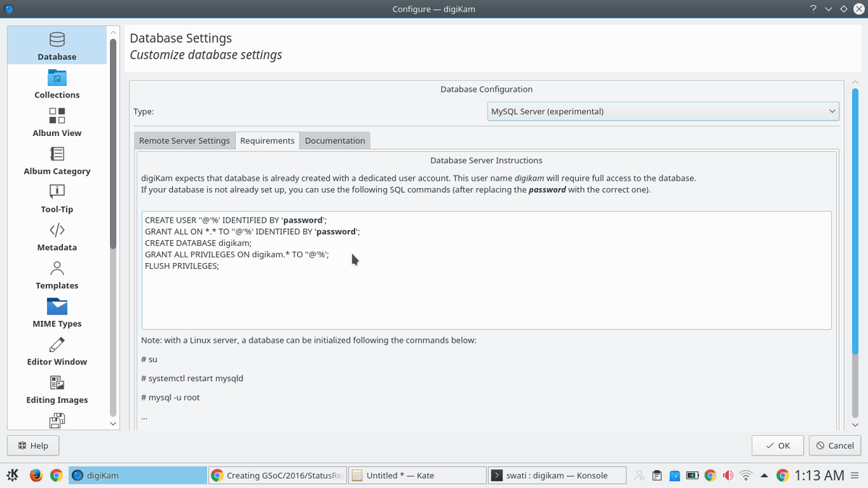Image resolution: width=868 pixels, height=488 pixels.
Task: Open Konsole from the taskbar
Action: pyautogui.click(x=558, y=475)
